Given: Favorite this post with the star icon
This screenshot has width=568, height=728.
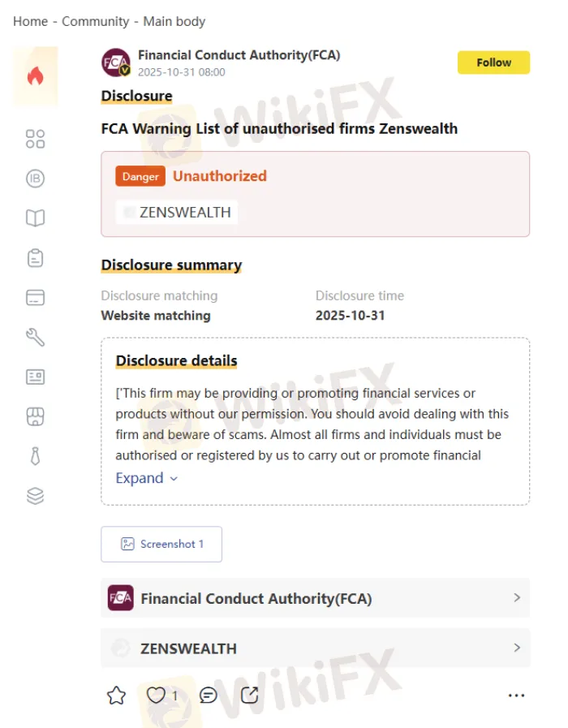Looking at the screenshot, I should [117, 696].
